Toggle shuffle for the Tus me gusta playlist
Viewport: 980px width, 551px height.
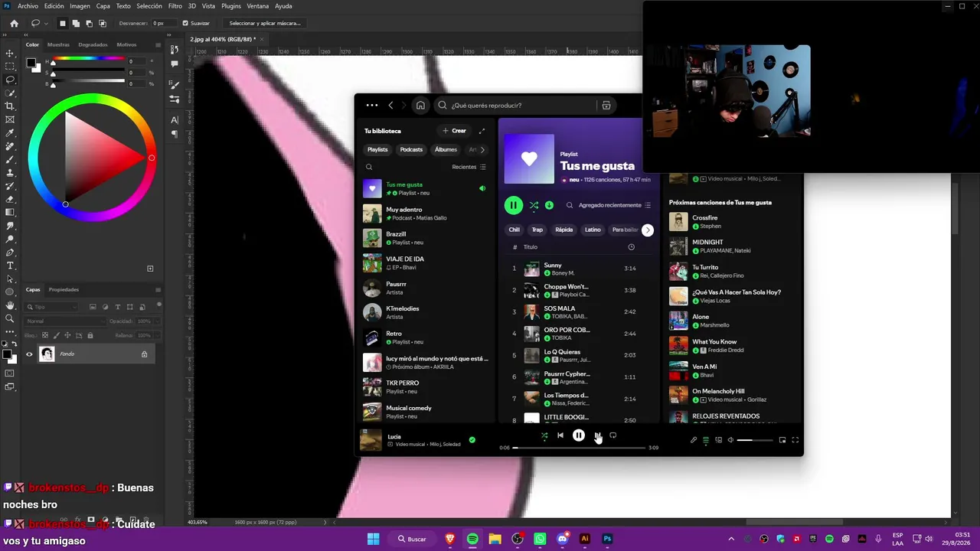pos(534,205)
